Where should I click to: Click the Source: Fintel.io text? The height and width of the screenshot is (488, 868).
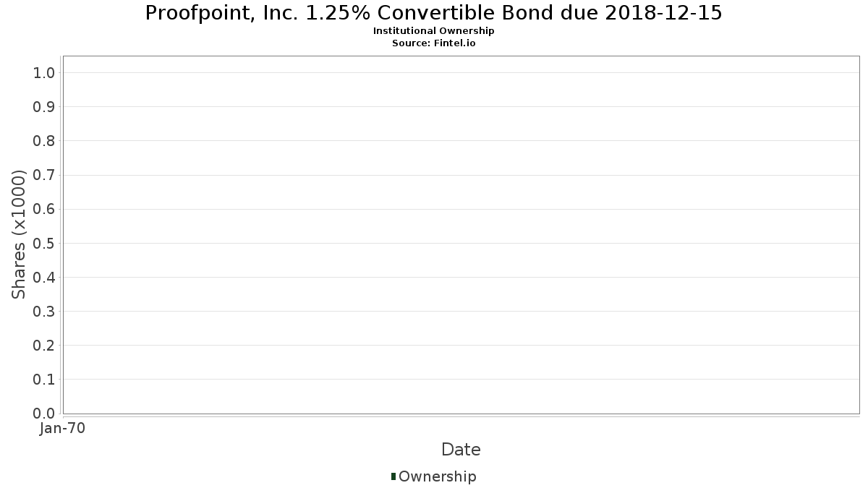point(433,43)
